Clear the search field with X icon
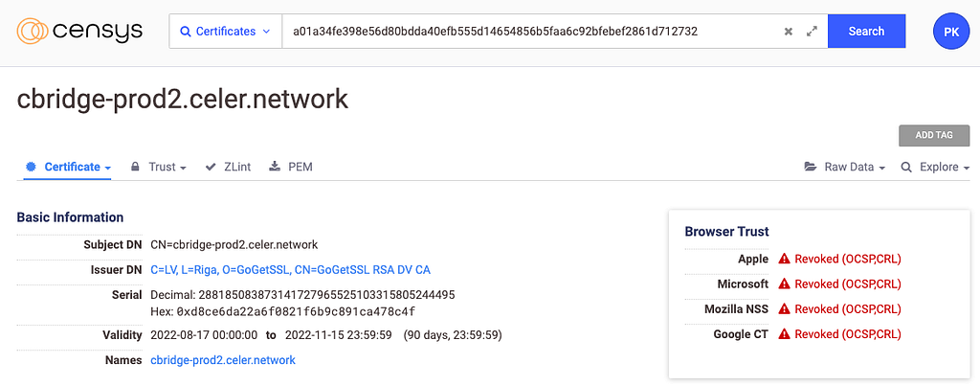Image resolution: width=980 pixels, height=386 pixels. (x=789, y=32)
